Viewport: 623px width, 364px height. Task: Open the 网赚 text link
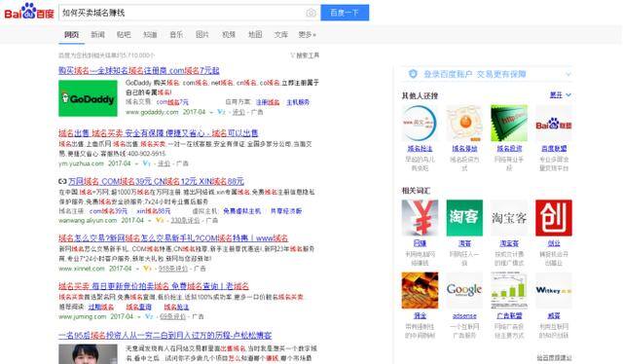point(420,243)
